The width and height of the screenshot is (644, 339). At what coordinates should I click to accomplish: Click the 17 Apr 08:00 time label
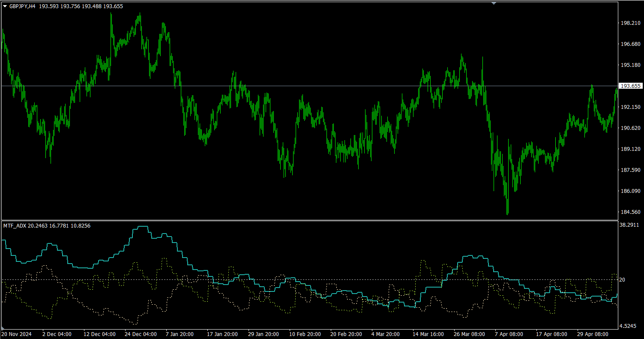click(552, 334)
